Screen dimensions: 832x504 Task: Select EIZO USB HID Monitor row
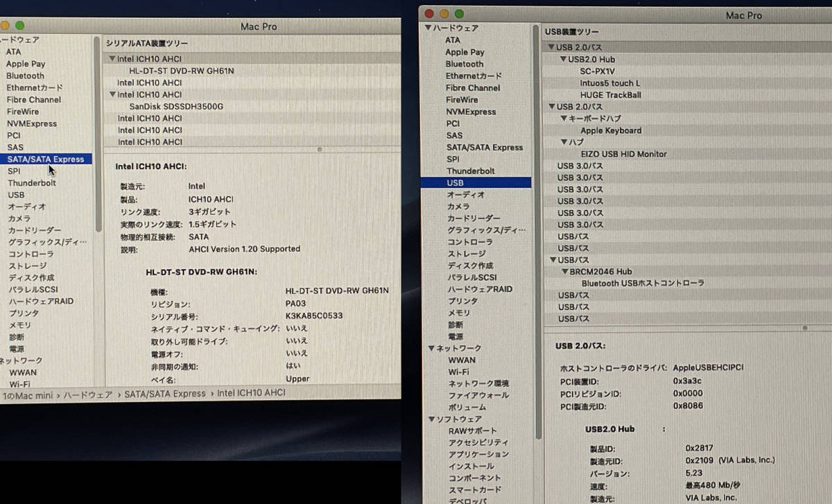point(624,154)
